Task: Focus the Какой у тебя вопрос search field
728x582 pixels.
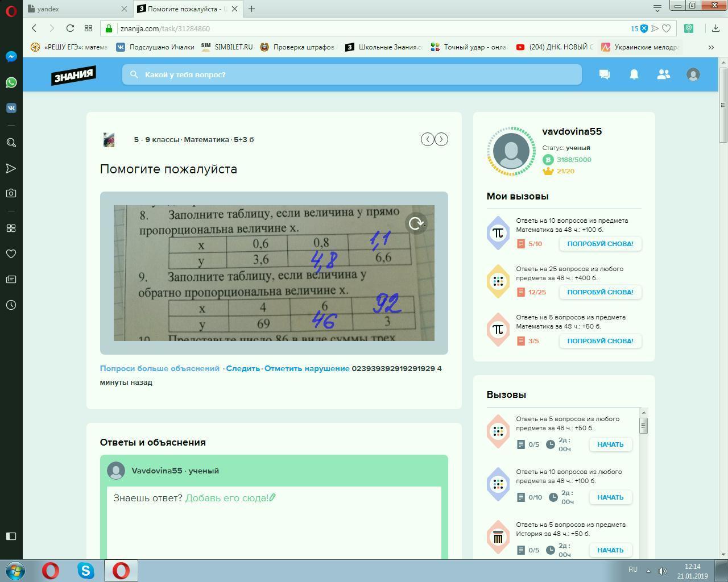Action: pos(352,74)
